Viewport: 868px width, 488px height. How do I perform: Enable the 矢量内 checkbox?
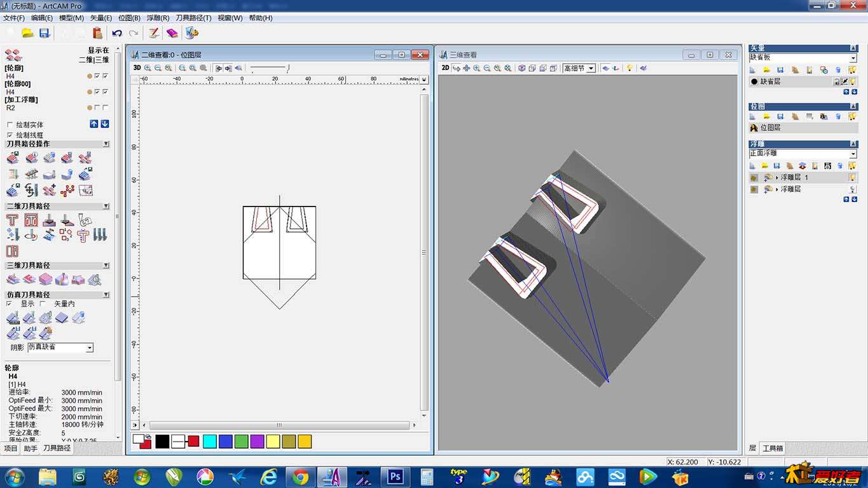43,304
